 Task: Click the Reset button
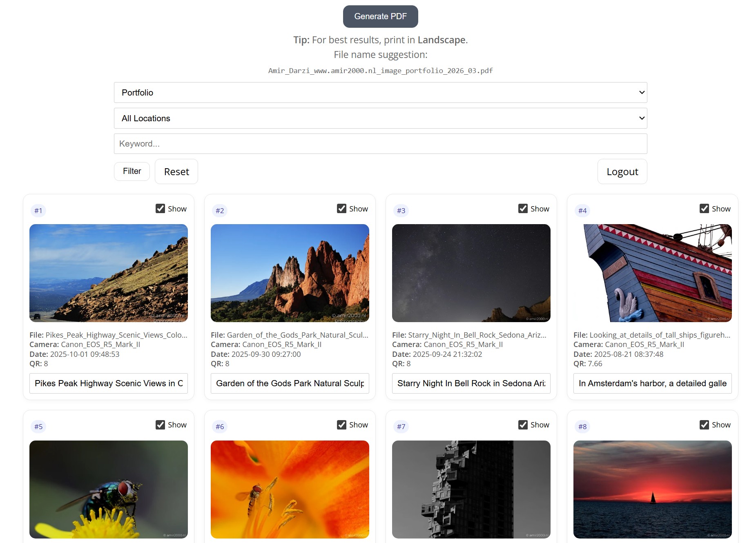[176, 171]
